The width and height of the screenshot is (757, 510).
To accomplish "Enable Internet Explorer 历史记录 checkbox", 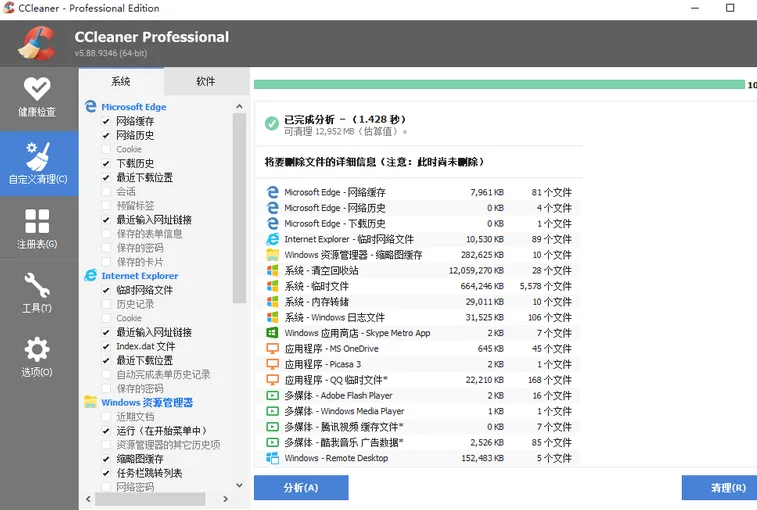I will click(106, 304).
